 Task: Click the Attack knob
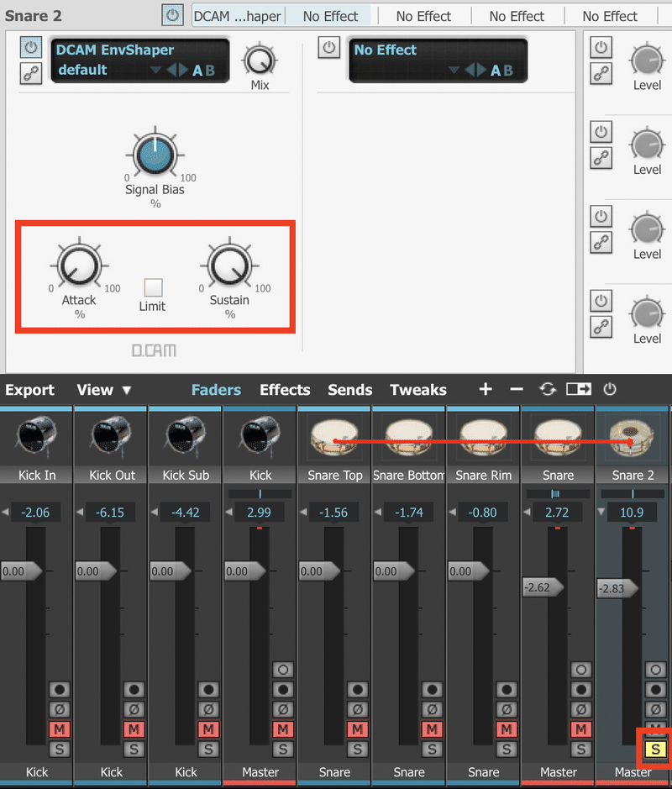click(x=80, y=265)
